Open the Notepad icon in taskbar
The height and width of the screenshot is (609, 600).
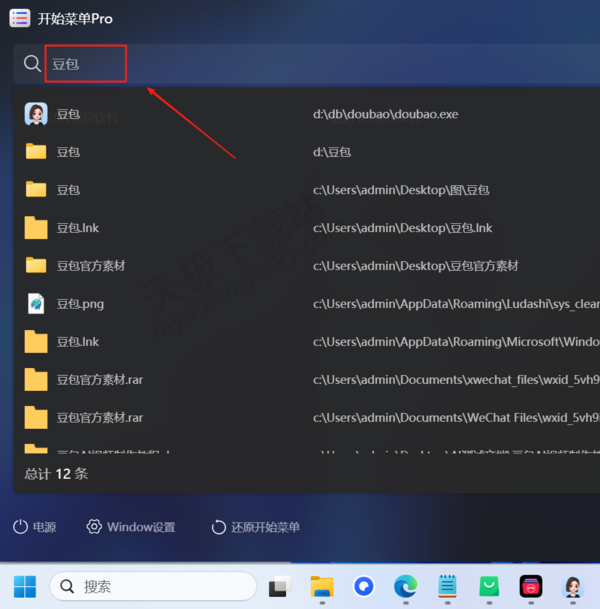[447, 586]
